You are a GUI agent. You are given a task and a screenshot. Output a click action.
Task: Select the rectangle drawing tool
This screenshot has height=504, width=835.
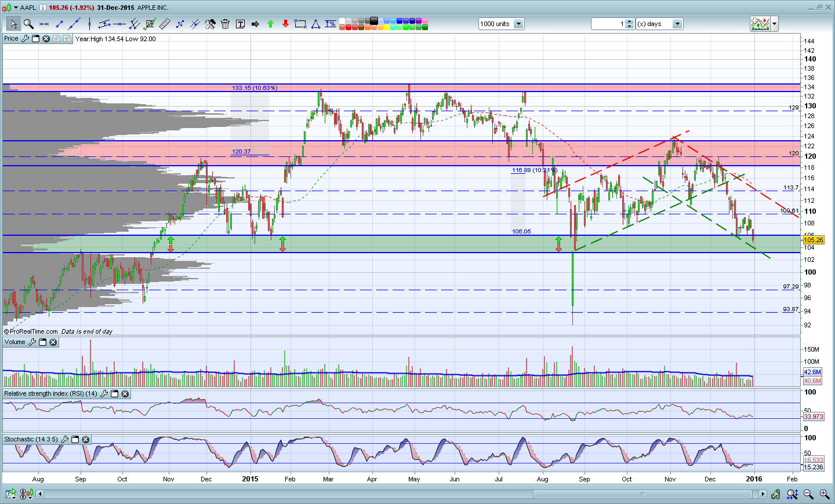coord(300,24)
